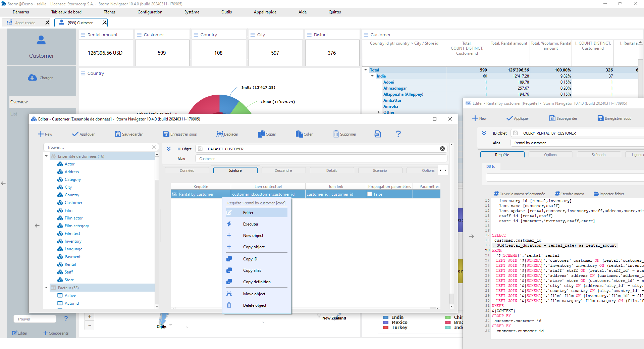Click Sauvegarder in Rental by customer editor

coord(563,118)
